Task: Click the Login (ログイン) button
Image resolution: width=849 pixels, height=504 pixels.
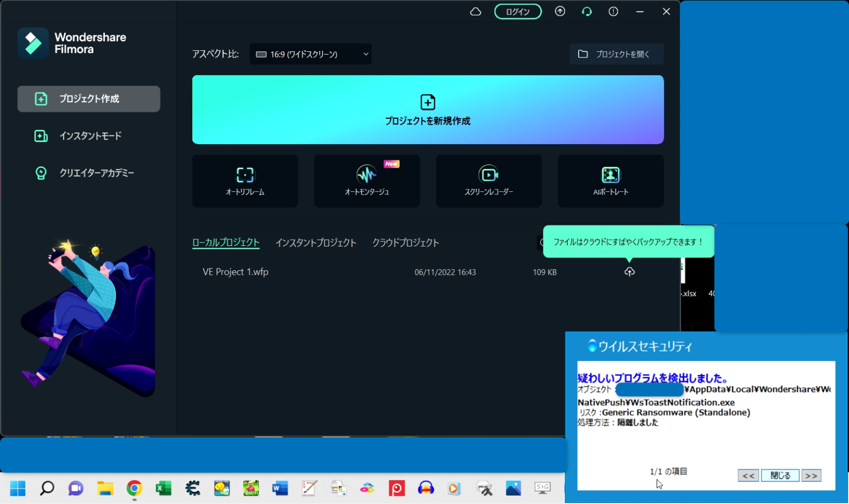Action: pos(517,12)
